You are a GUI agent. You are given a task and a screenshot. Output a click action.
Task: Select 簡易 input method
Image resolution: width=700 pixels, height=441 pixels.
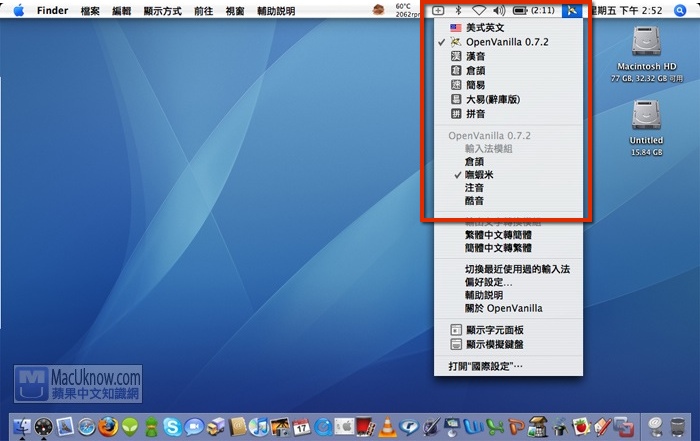(508, 85)
